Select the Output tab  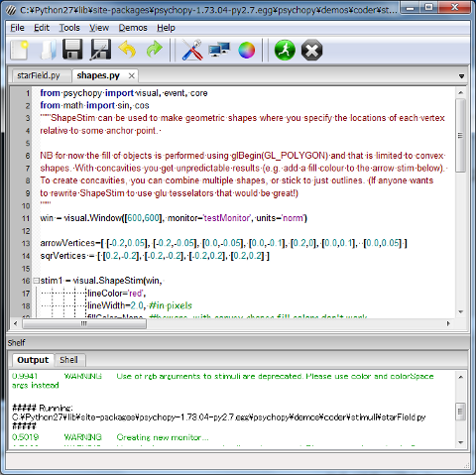point(33,360)
